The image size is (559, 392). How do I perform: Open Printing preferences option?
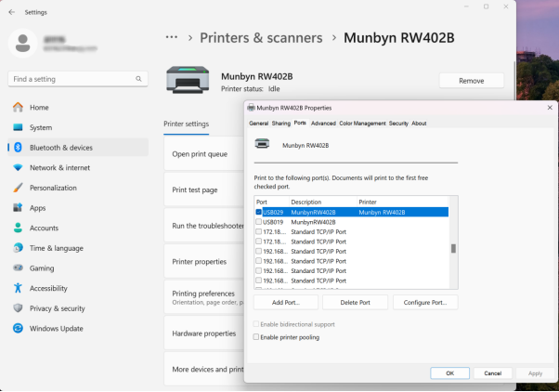[x=204, y=297]
